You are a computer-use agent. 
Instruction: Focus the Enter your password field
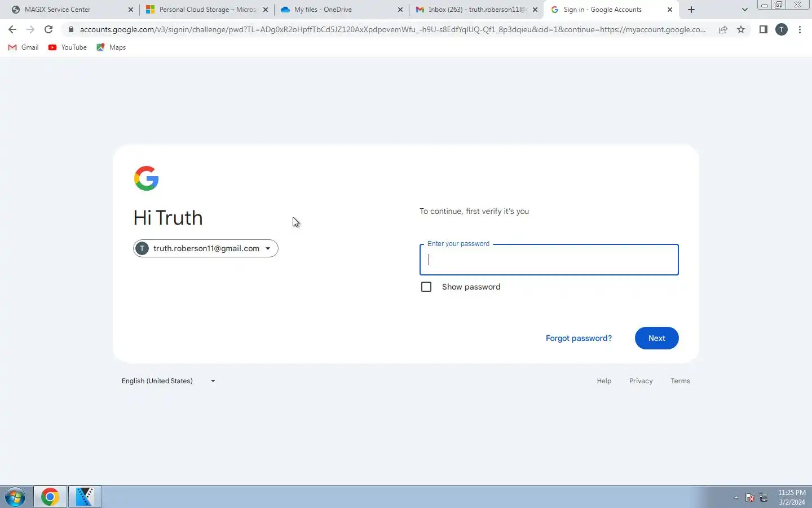(x=549, y=260)
